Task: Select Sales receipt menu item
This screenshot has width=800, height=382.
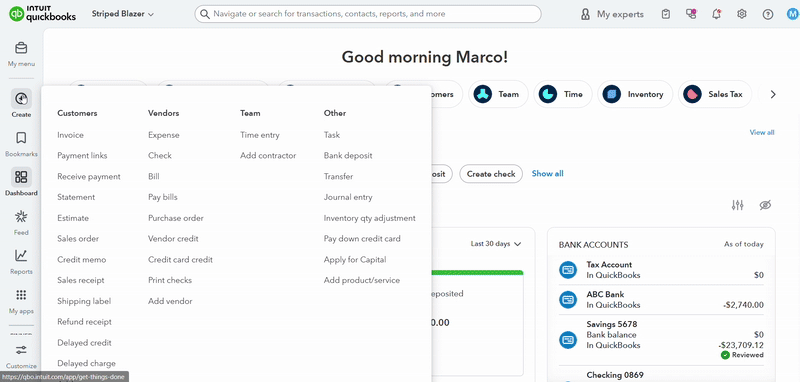Action: point(81,280)
